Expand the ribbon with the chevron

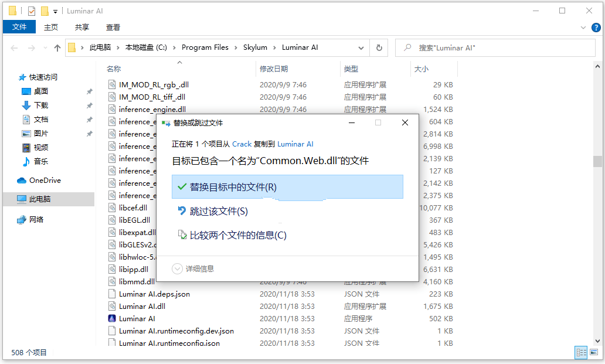583,28
